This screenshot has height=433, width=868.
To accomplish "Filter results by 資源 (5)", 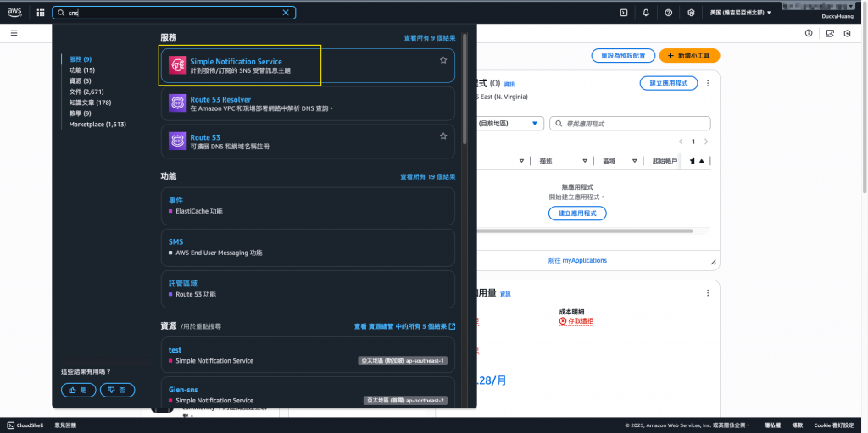I will (81, 80).
